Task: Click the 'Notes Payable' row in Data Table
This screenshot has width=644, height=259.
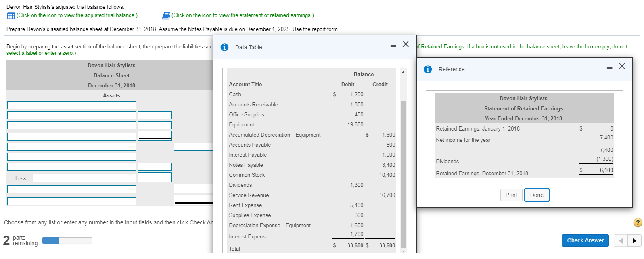Action: pyautogui.click(x=312, y=165)
